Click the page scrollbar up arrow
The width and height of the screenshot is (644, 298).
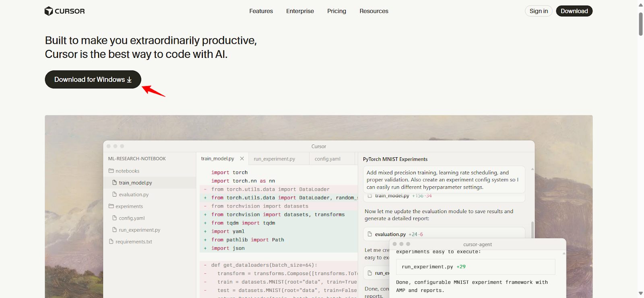tap(641, 5)
